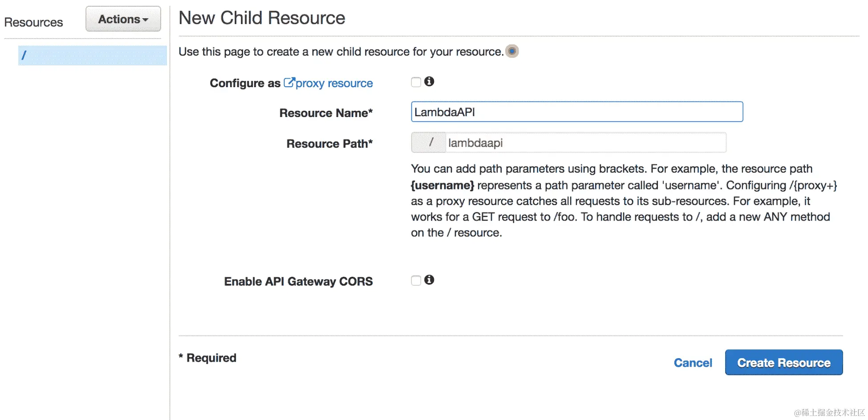The width and height of the screenshot is (868, 420).
Task: Click into the Resource Path field with lambdaapi
Action: pyautogui.click(x=585, y=143)
